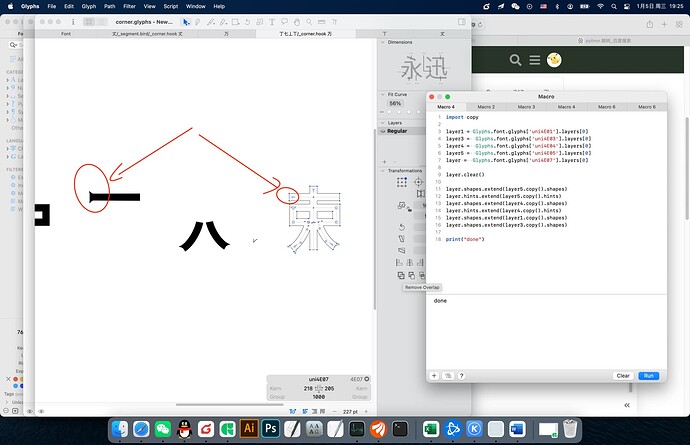Image resolution: width=690 pixels, height=445 pixels.
Task: Select the Measurement ruler tool
Action: point(322,22)
